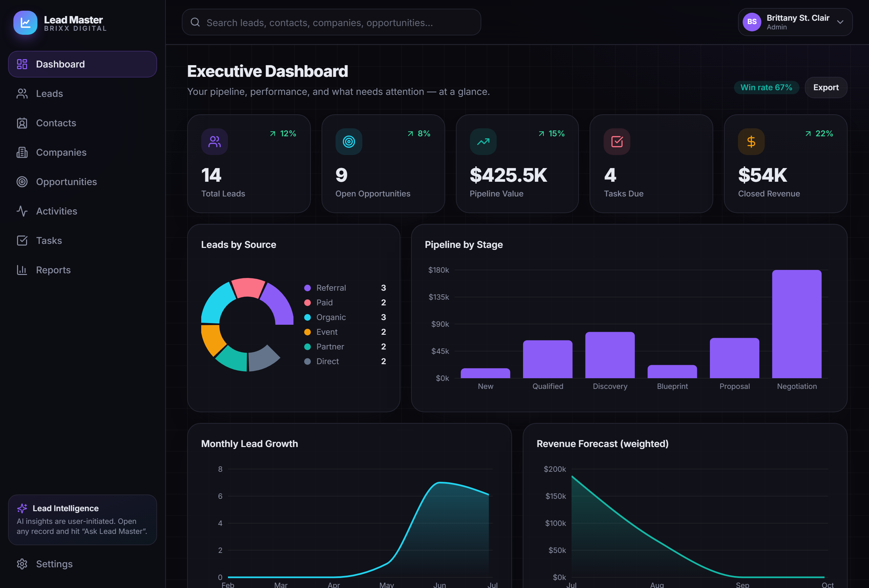Click the "Executive Dashboard" title
Viewport: 869px width, 588px height.
[267, 71]
